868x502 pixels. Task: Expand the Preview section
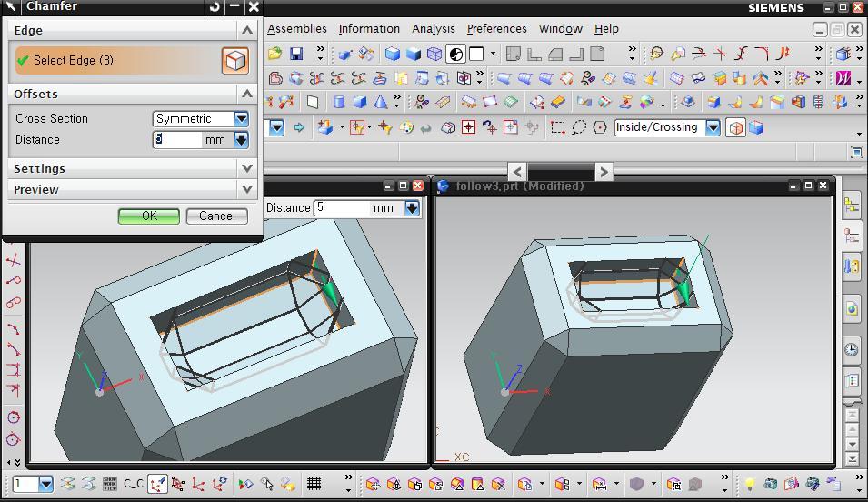pyautogui.click(x=246, y=189)
